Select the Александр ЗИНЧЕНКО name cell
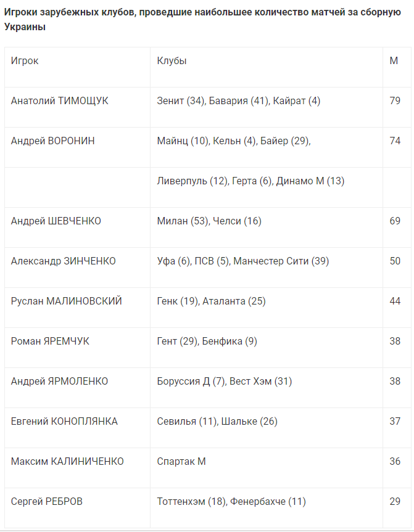This screenshot has height=532, width=414. 64,261
